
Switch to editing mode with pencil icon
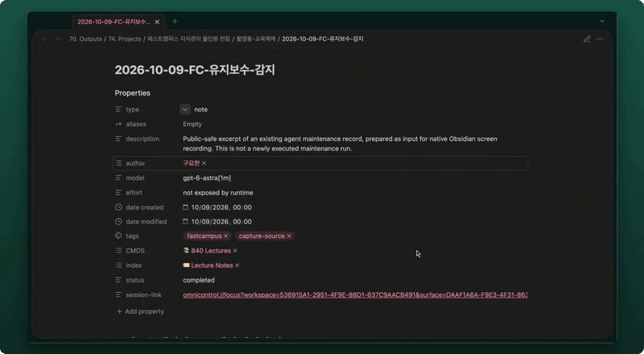point(587,39)
